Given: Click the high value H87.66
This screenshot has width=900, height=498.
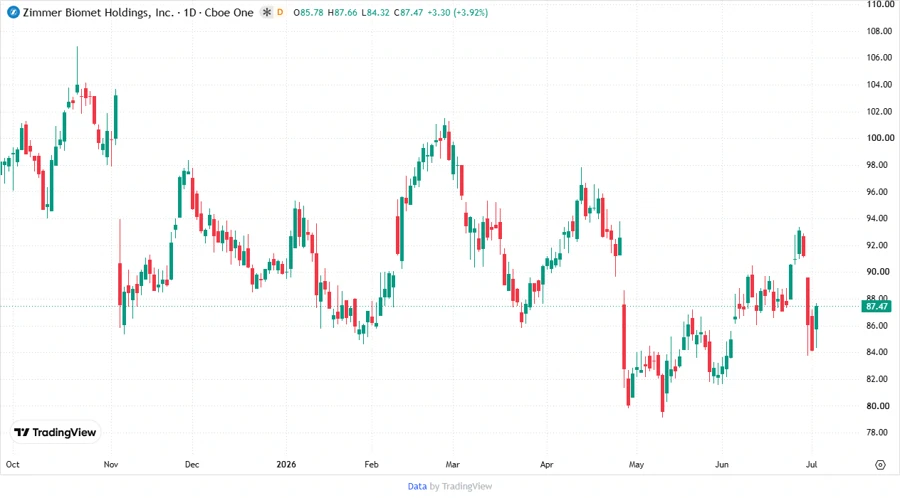Looking at the screenshot, I should 343,12.
